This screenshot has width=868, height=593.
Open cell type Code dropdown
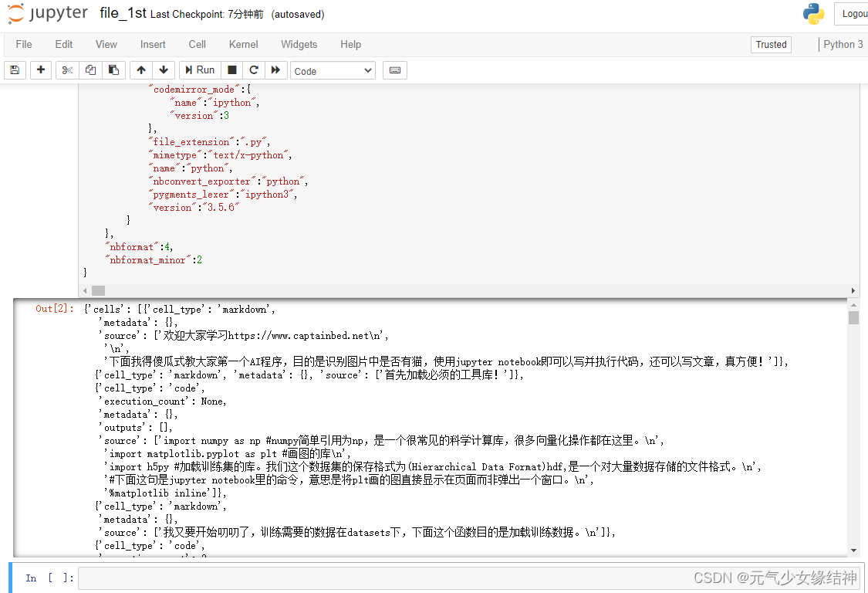(x=333, y=71)
